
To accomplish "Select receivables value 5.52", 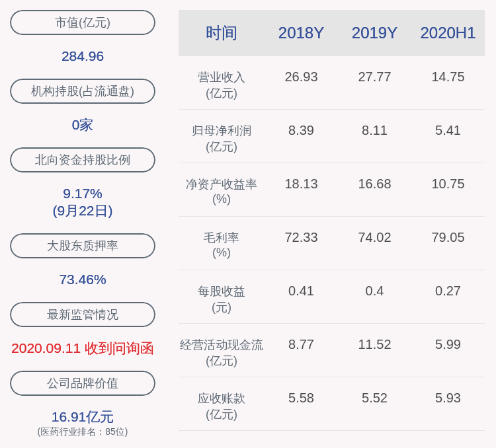I will pyautogui.click(x=374, y=397).
